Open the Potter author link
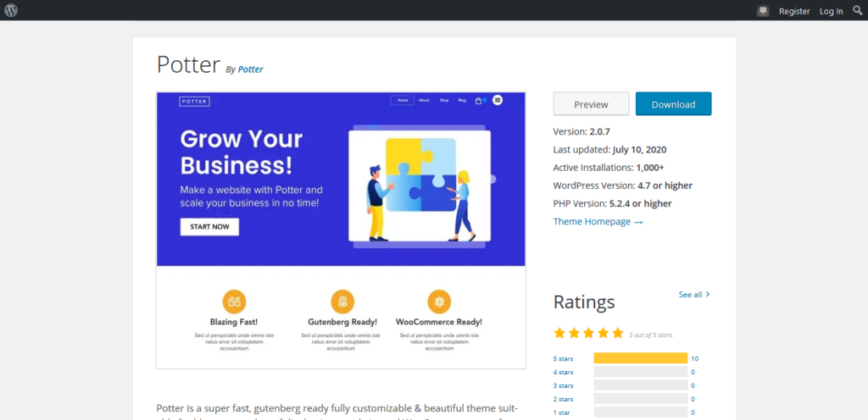This screenshot has height=420, width=868. click(251, 69)
